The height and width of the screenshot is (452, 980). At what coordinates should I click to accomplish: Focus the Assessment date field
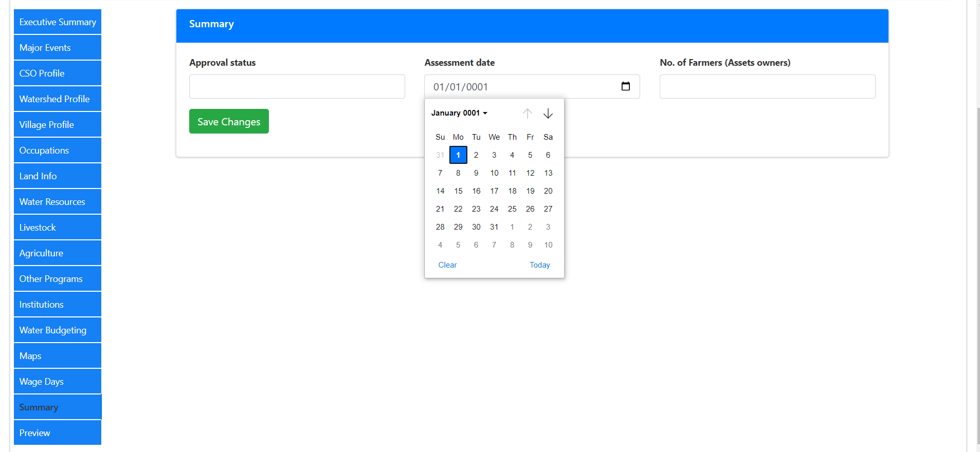(532, 86)
